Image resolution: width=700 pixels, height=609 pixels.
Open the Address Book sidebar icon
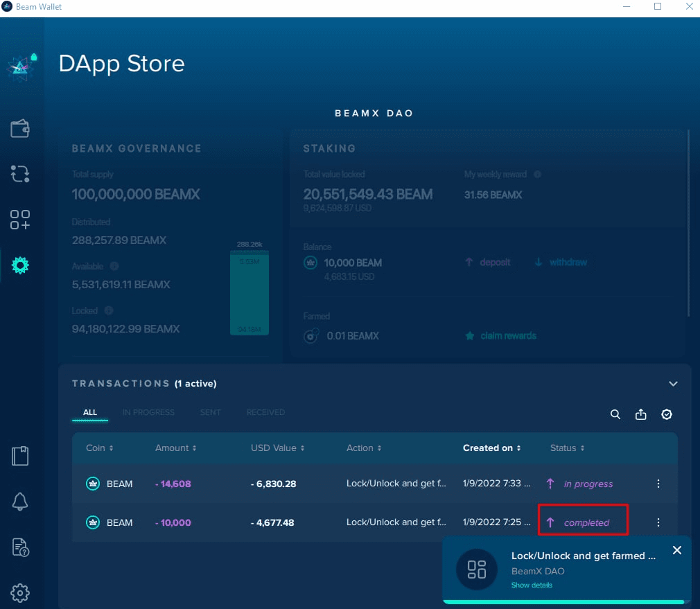coord(20,457)
